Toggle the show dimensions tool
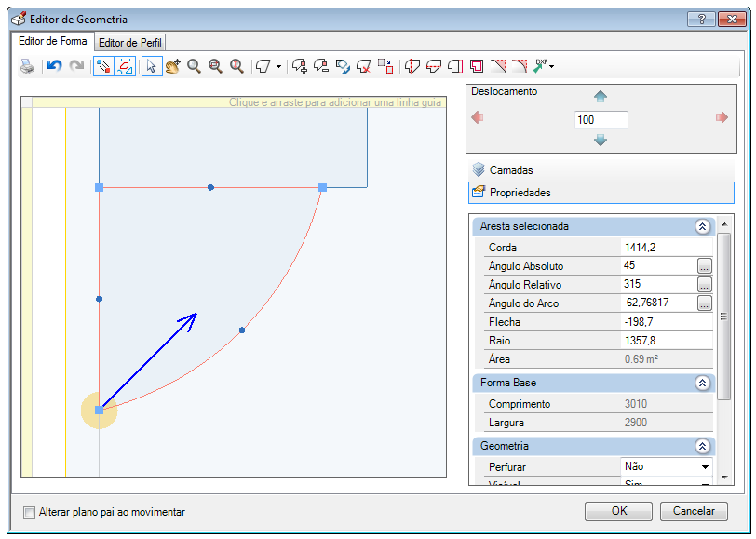Viewport: 756px width, 539px height. [126, 66]
